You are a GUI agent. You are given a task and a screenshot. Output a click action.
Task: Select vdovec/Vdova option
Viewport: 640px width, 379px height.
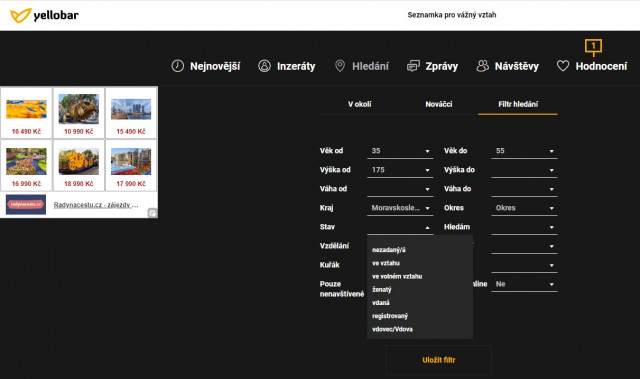tap(420, 329)
